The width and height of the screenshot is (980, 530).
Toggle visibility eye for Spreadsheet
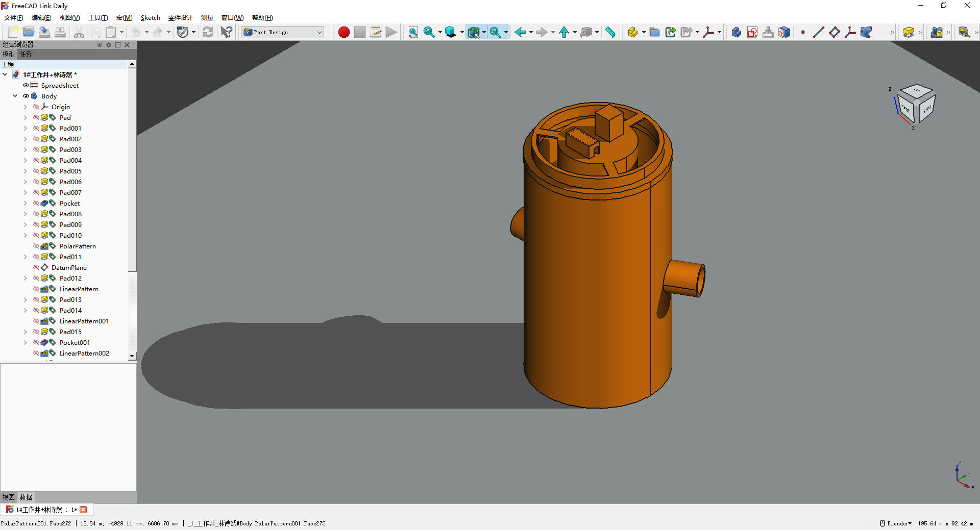[x=26, y=85]
